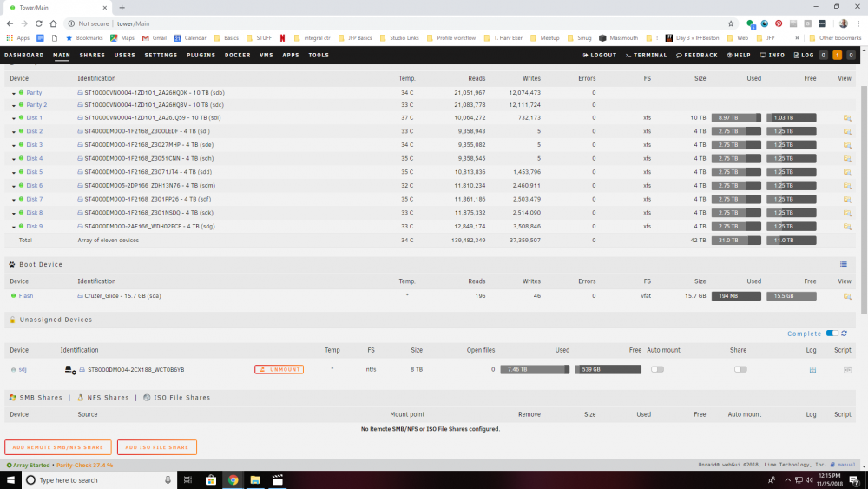Screen dimensions: 868x489
Task: Open the Feedback link
Action: tap(696, 55)
